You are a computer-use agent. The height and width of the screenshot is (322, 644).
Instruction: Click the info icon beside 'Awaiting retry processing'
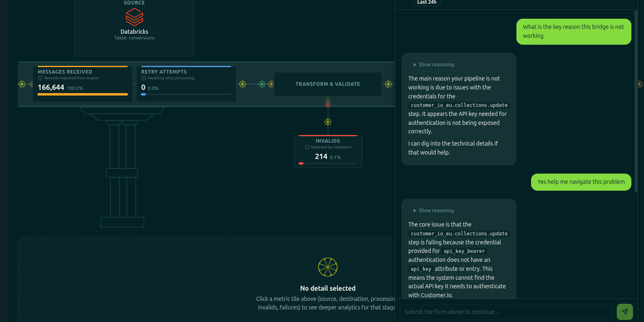tap(144, 78)
